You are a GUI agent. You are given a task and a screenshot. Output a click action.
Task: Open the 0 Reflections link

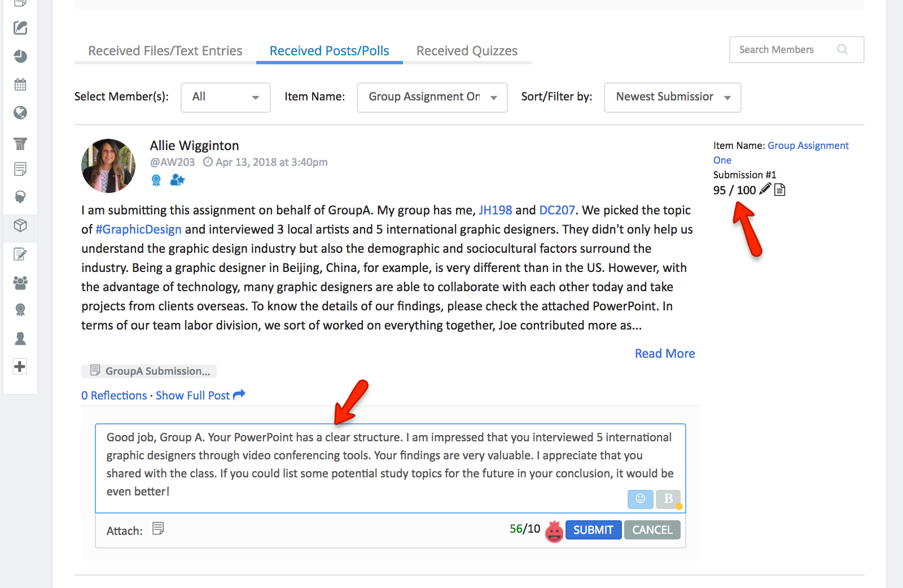pos(114,396)
